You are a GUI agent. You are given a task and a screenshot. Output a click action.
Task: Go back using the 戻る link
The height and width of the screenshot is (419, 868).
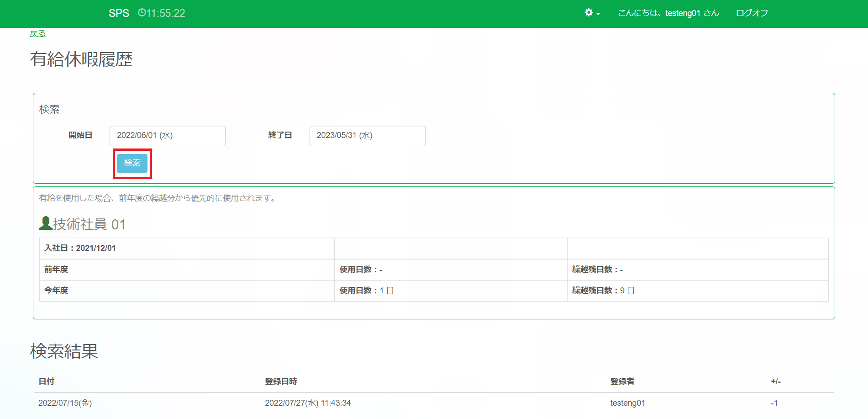tap(37, 33)
